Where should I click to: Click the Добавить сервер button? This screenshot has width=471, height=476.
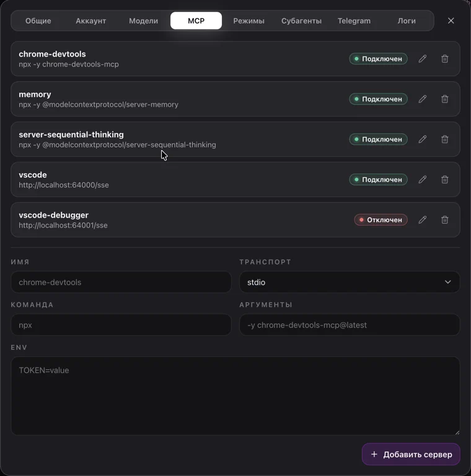(411, 454)
